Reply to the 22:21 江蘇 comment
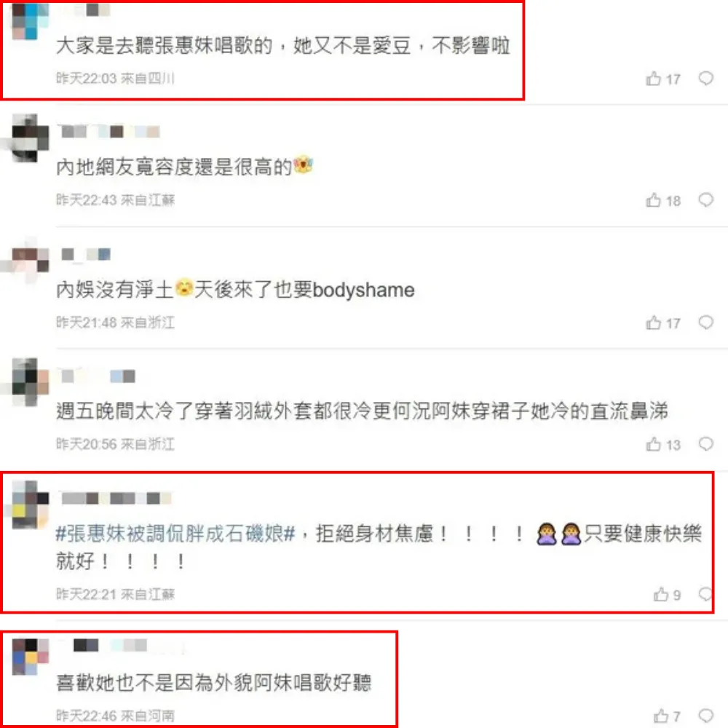Viewport: 728px width, 728px height. [x=705, y=593]
